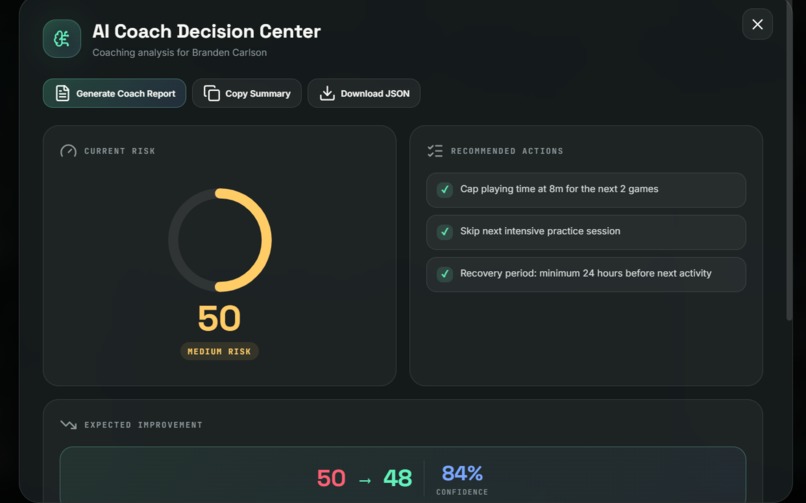Screen dimensions: 806x503
Task: Click the large risk score 50 under the ring
Action: pyautogui.click(x=219, y=319)
